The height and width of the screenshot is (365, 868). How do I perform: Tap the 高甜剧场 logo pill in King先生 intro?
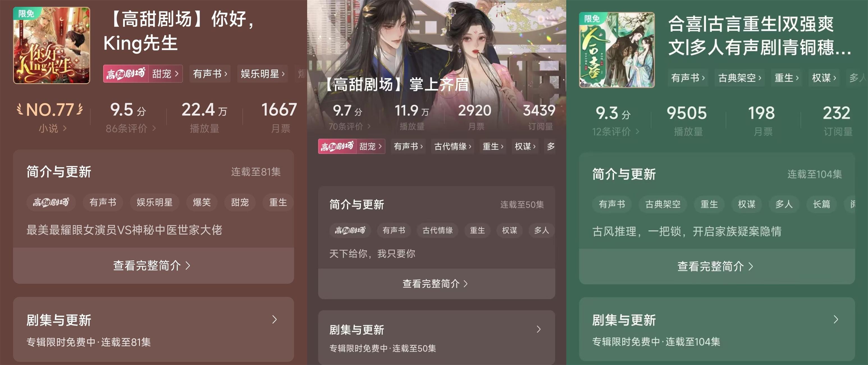click(x=51, y=202)
